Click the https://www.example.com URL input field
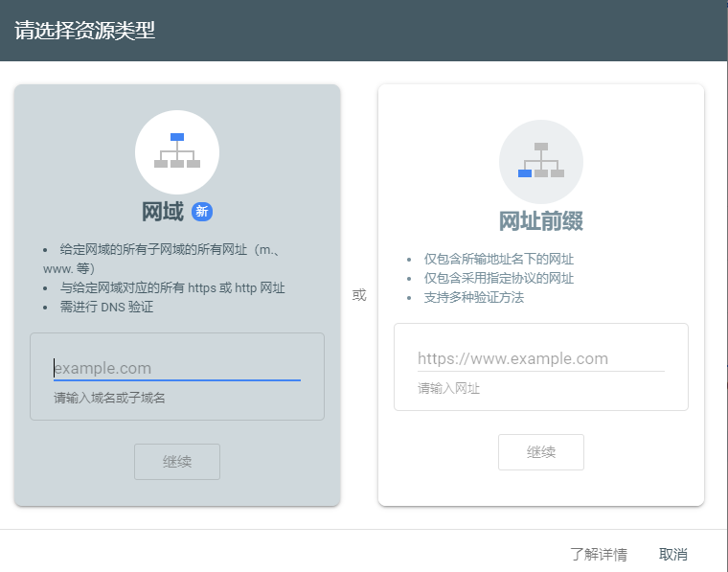The width and height of the screenshot is (728, 572). click(541, 358)
